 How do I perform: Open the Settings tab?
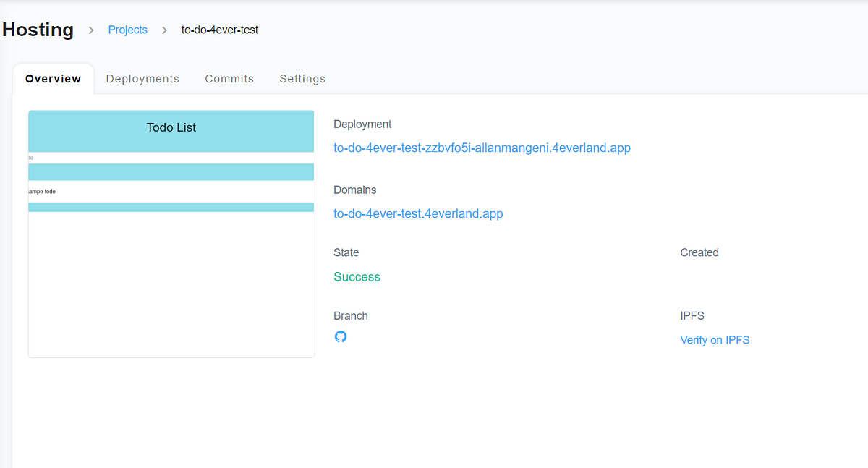tap(302, 78)
